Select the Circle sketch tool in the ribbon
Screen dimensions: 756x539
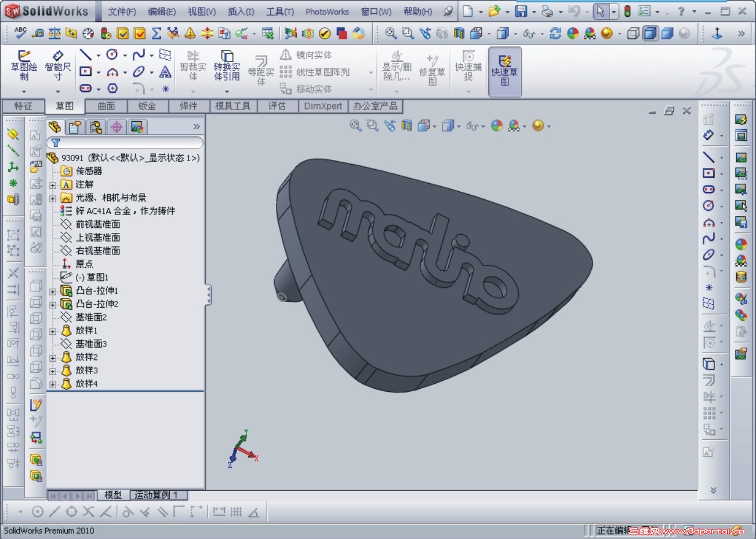[x=112, y=55]
